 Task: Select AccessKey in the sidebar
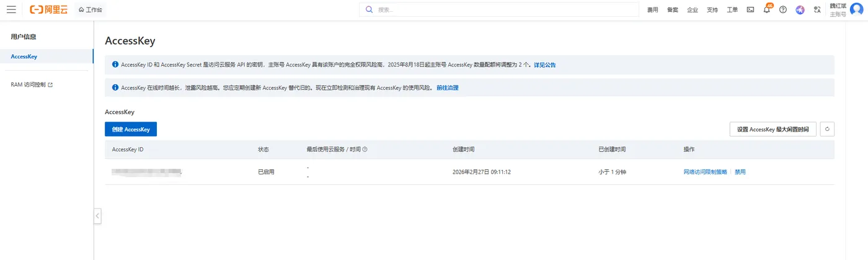tap(46, 56)
